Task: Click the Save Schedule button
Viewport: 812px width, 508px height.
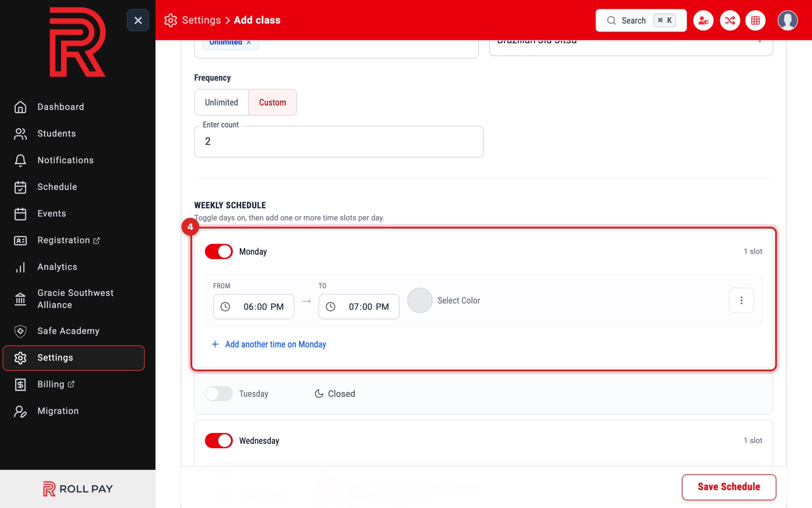Action: point(729,487)
